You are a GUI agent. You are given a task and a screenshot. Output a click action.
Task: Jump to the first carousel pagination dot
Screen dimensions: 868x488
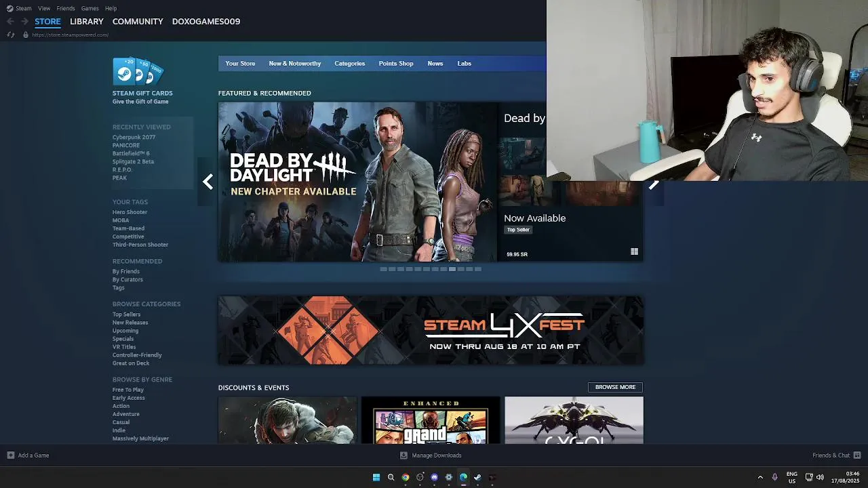click(x=383, y=269)
